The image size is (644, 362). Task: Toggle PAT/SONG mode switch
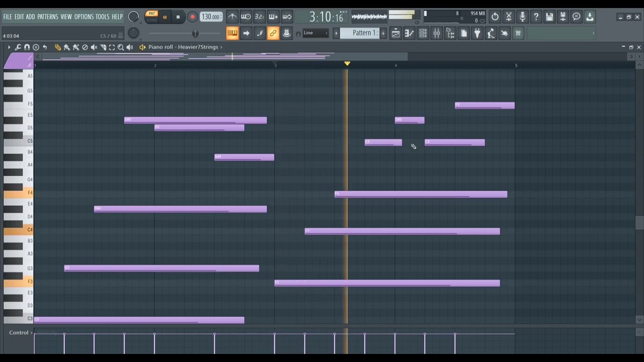[151, 17]
